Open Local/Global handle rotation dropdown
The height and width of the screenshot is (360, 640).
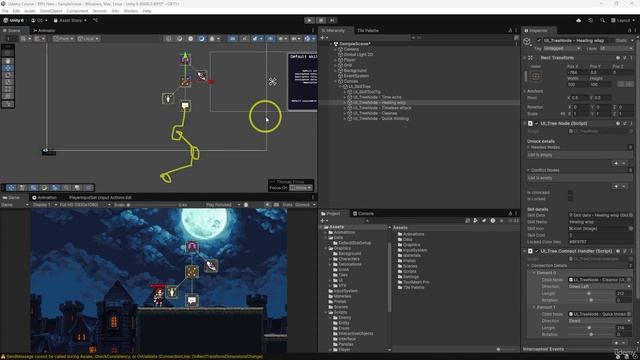[88, 39]
